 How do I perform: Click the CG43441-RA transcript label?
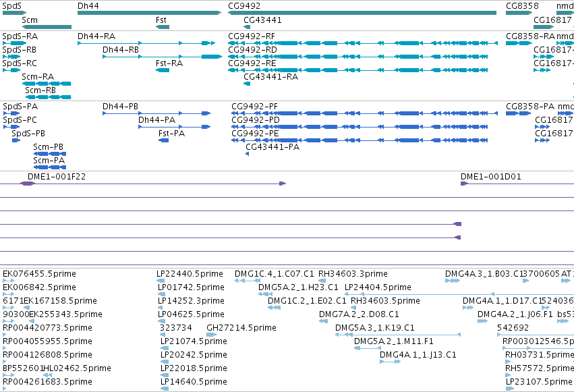pyautogui.click(x=271, y=77)
